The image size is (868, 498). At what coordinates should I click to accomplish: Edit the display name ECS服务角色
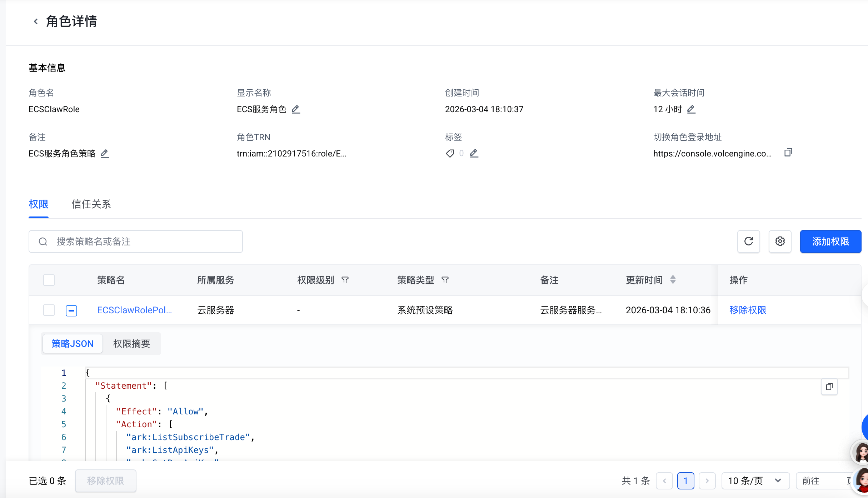click(x=296, y=109)
